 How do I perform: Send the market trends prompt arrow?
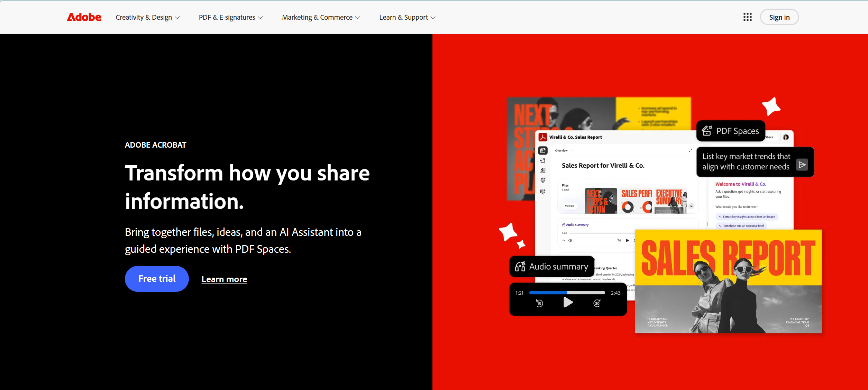point(802,165)
